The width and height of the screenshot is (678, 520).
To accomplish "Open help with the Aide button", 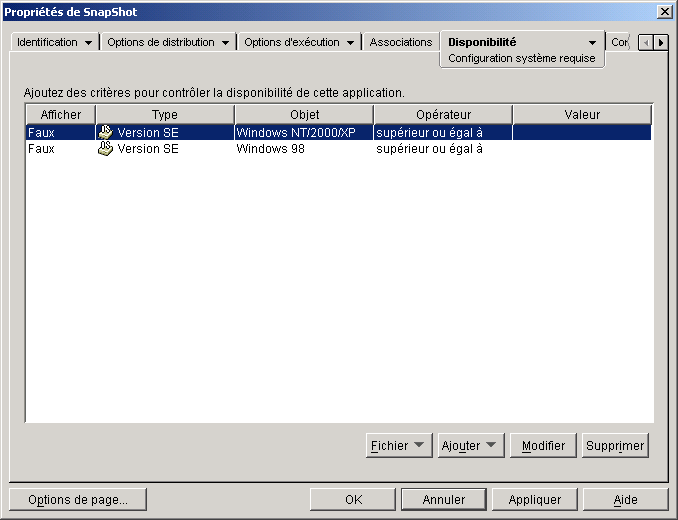I will point(626,500).
